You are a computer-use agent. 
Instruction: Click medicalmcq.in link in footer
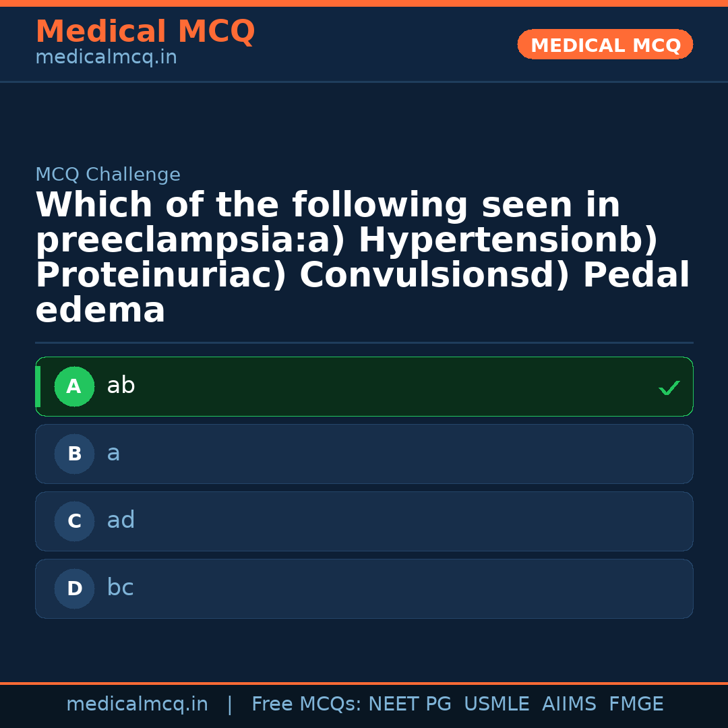click(138, 703)
